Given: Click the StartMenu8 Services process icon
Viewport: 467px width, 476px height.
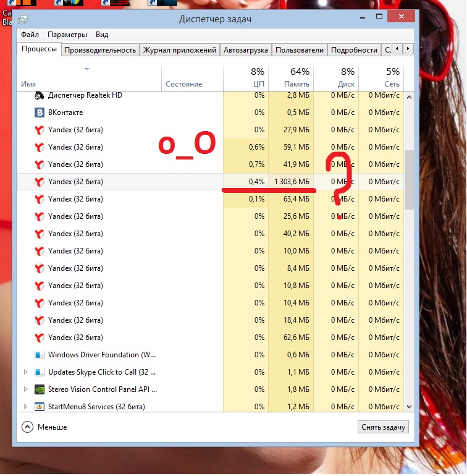Looking at the screenshot, I should [39, 407].
